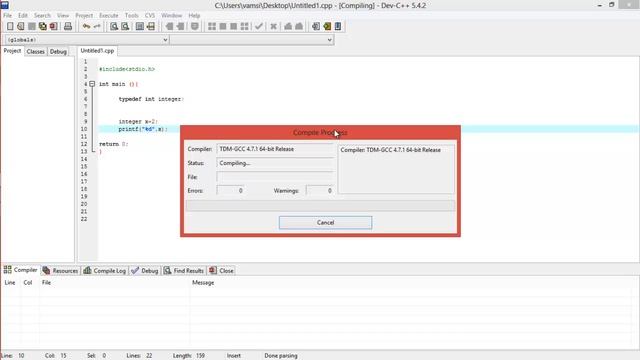The image size is (640, 360).
Task: Click the Save file toolbar icon
Action: click(x=32, y=26)
